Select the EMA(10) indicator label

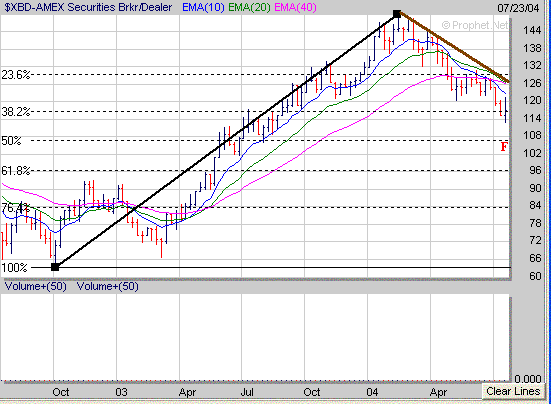(203, 7)
